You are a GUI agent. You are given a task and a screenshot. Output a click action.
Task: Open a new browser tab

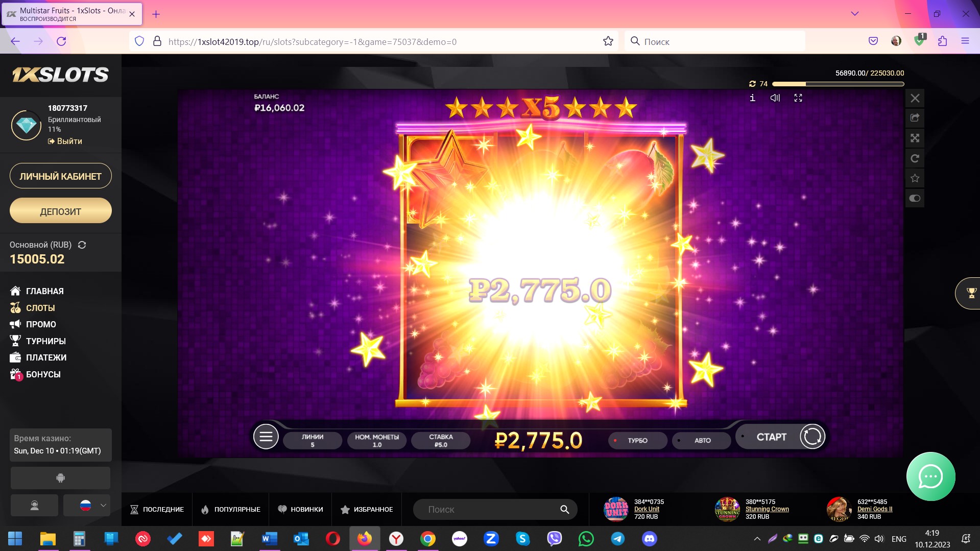(156, 14)
